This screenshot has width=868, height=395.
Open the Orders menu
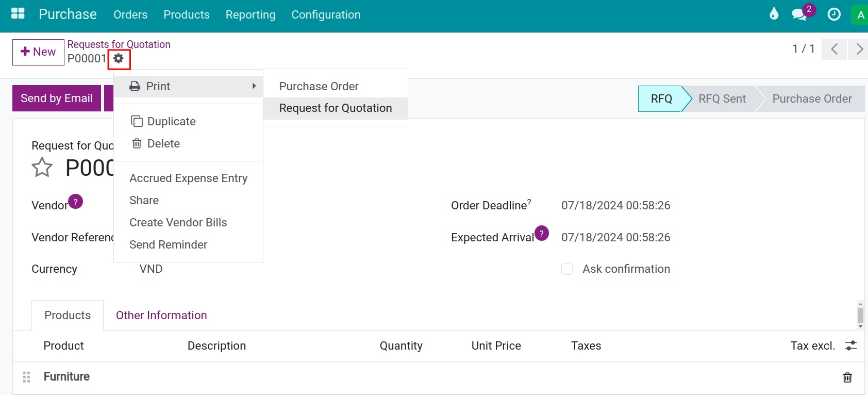coord(130,14)
